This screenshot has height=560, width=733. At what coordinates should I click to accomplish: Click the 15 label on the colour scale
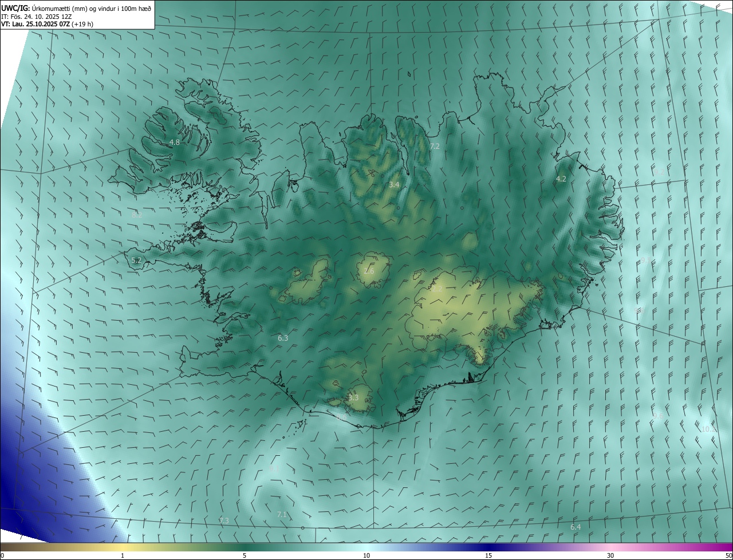[x=488, y=556]
